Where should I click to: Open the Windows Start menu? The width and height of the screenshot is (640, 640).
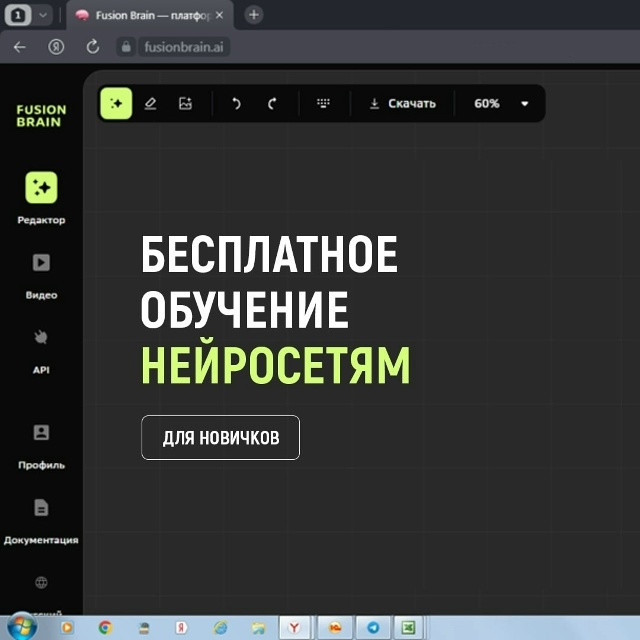click(22, 627)
